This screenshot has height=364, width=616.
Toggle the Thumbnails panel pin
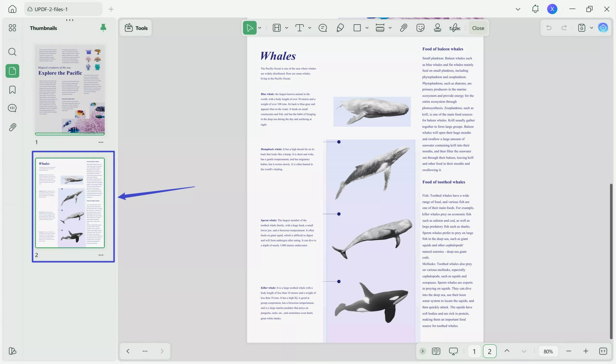[103, 28]
